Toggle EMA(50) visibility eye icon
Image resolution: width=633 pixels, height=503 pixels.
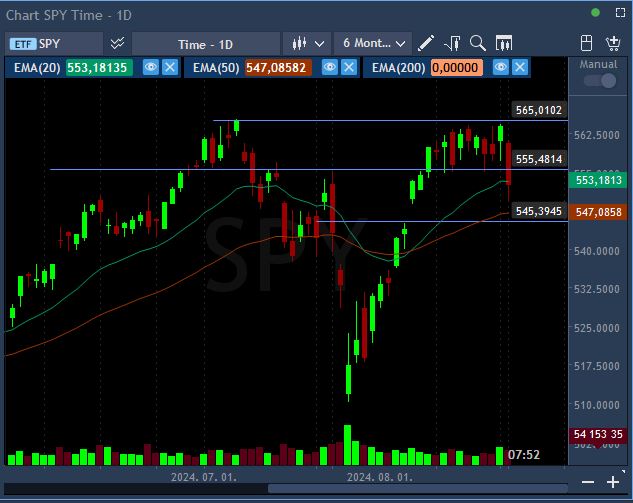click(329, 67)
